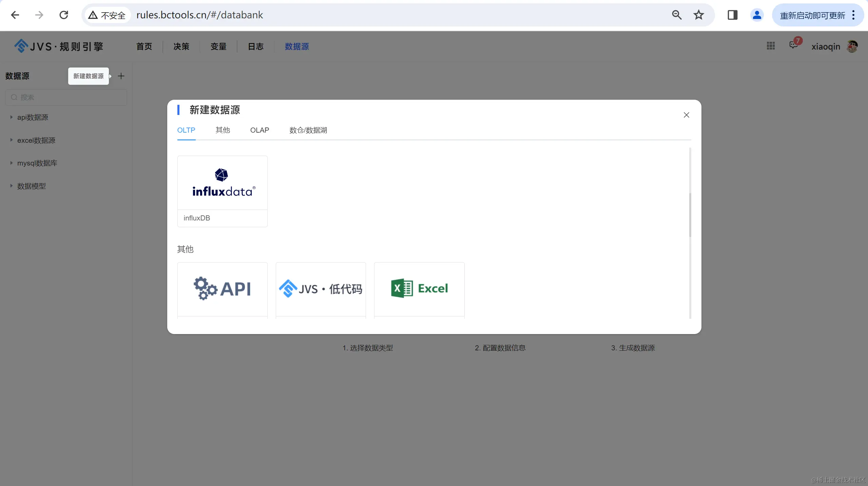Click the xiaoqin user avatar
868x486 pixels.
(852, 46)
